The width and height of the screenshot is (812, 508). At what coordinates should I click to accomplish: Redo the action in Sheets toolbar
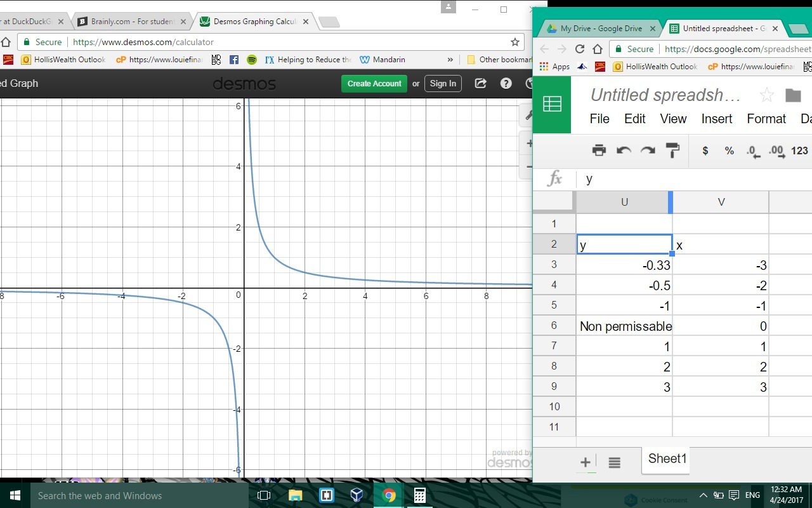648,150
